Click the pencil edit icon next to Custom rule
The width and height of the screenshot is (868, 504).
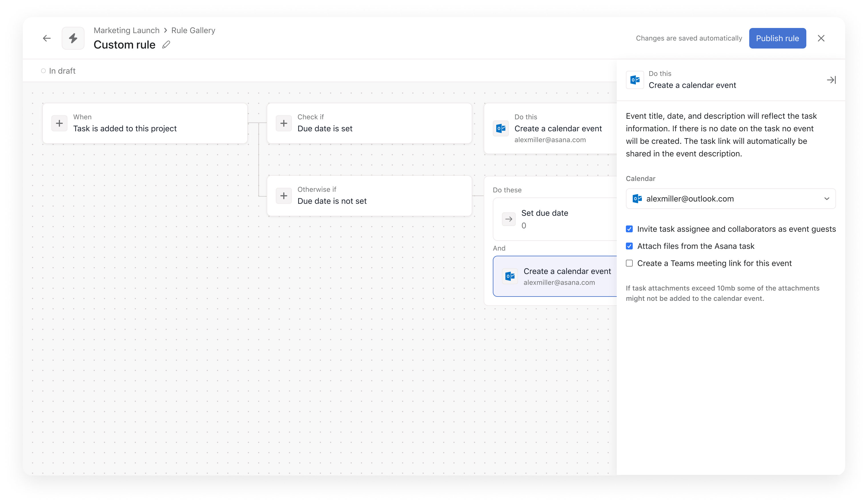coord(167,45)
